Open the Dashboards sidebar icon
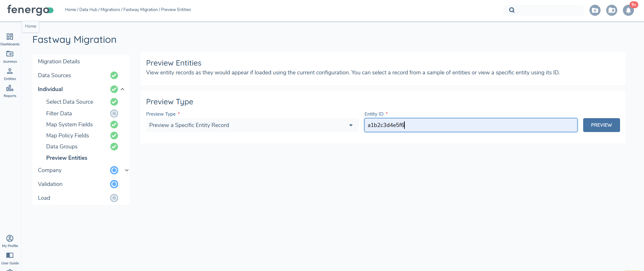 click(10, 39)
